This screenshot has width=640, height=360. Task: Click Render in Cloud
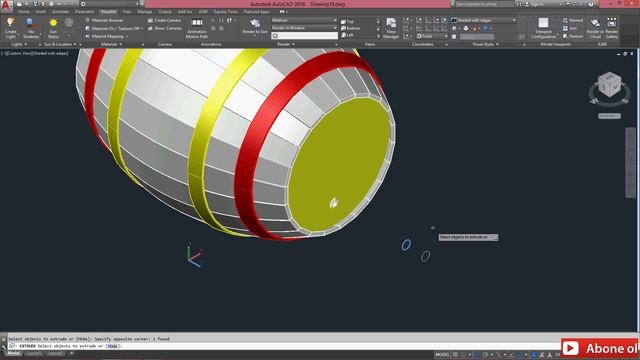[x=595, y=28]
